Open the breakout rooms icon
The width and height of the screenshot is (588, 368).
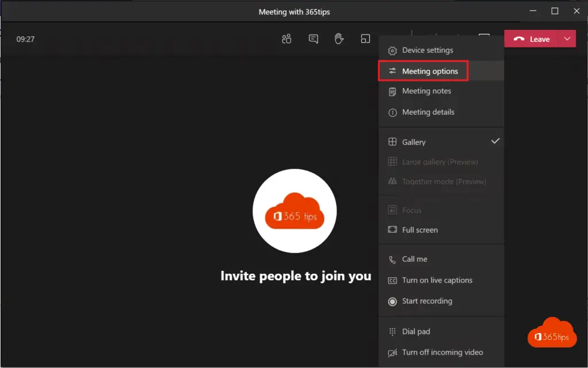[365, 39]
